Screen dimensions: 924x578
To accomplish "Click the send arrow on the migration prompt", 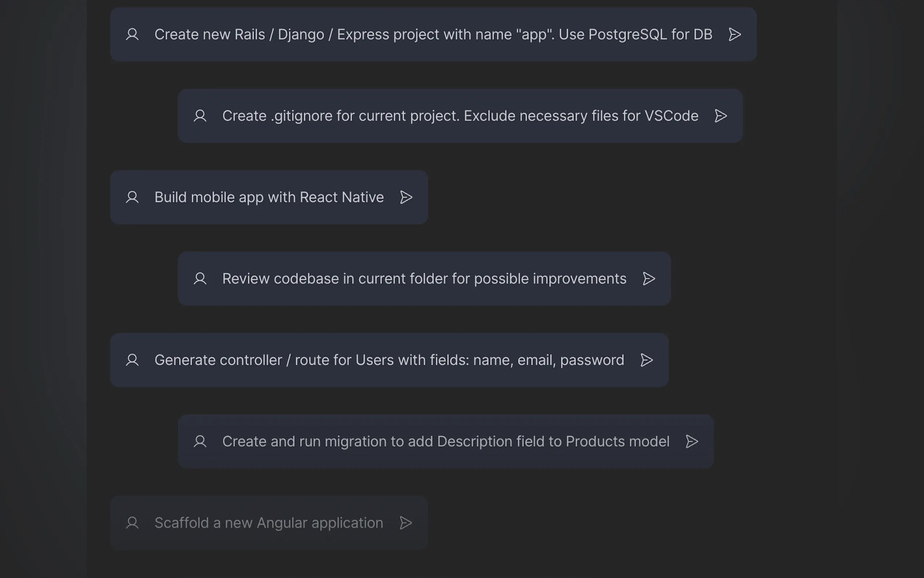I will coord(692,441).
